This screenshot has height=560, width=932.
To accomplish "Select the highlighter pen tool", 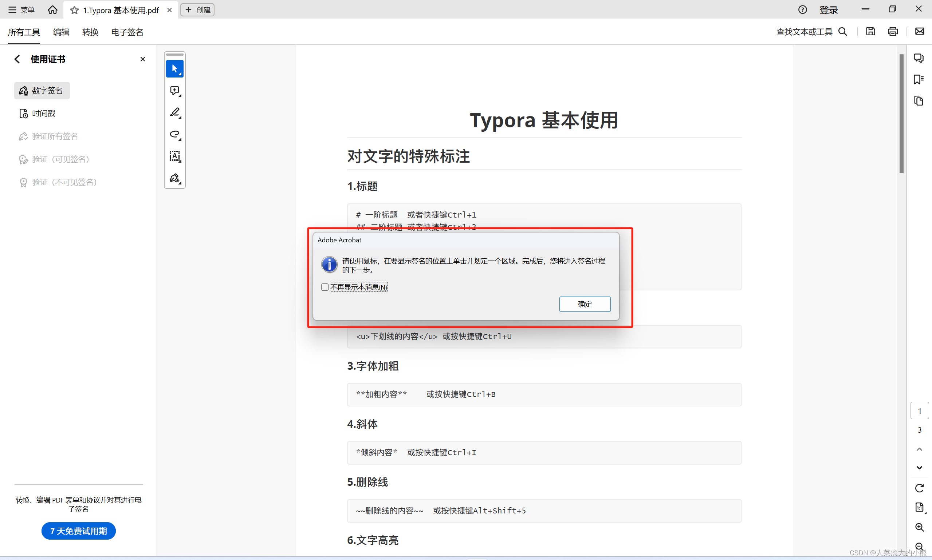I will point(174,112).
